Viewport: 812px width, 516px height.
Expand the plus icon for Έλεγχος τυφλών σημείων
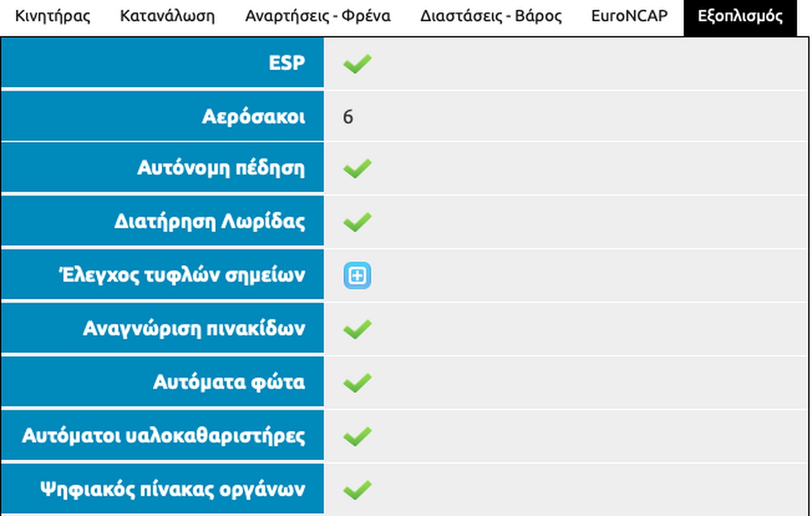pos(357,276)
